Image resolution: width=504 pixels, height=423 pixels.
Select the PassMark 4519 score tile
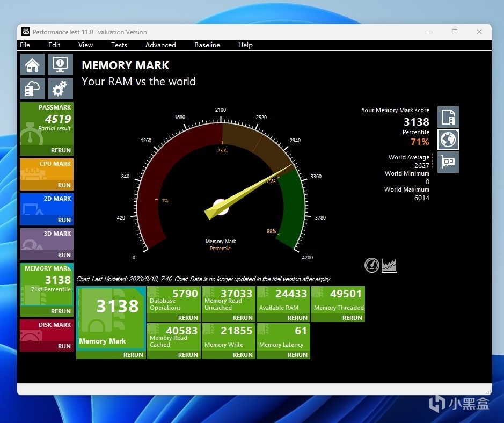coord(47,124)
